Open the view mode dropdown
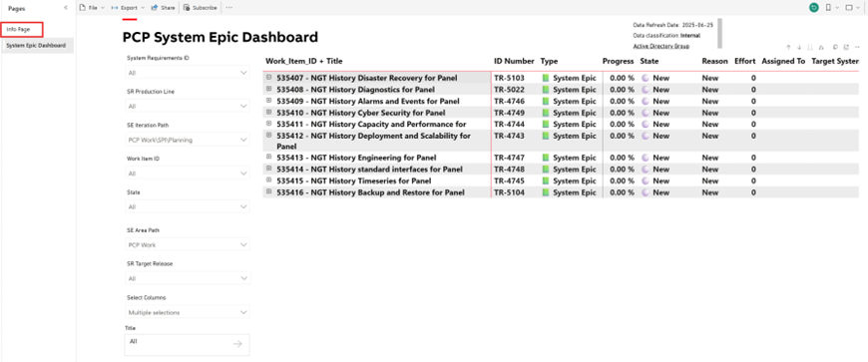Screen dimensions: 868x362 (852, 8)
